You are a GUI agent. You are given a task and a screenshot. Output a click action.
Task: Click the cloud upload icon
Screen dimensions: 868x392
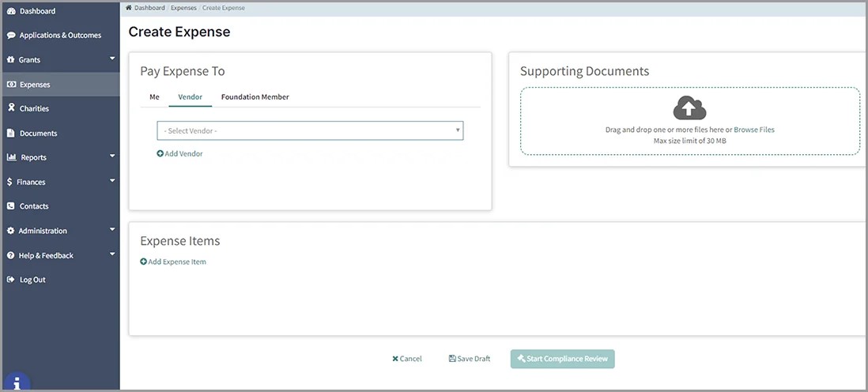tap(689, 108)
